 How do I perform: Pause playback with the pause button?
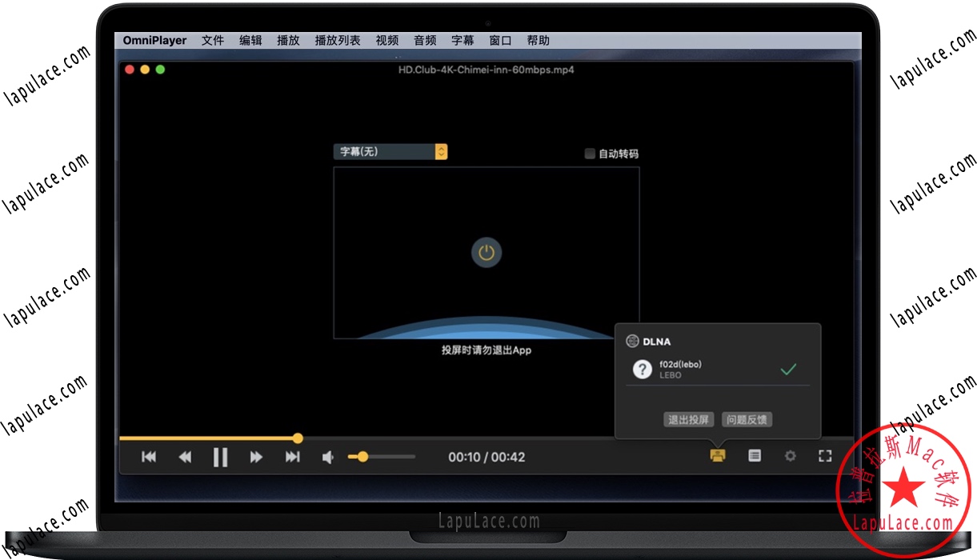point(221,456)
